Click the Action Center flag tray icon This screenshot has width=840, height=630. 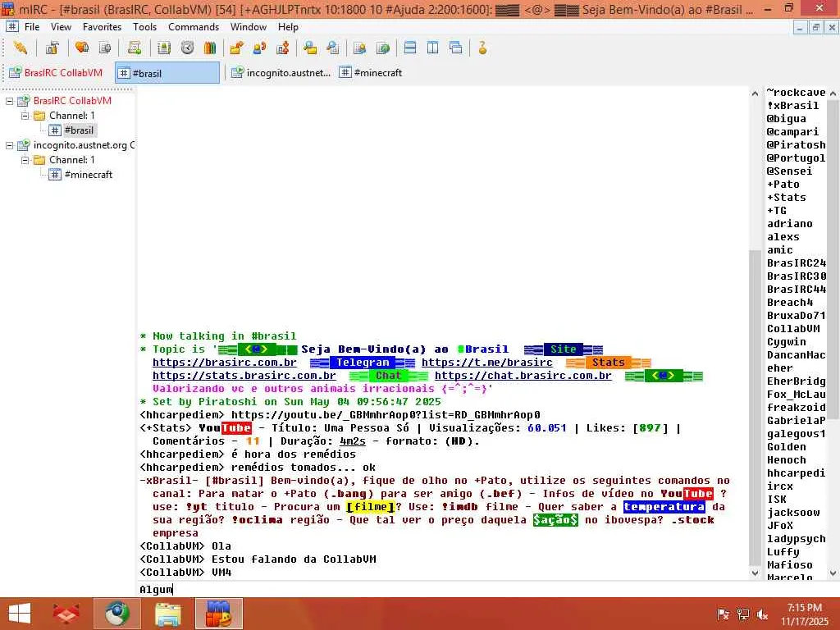[724, 614]
